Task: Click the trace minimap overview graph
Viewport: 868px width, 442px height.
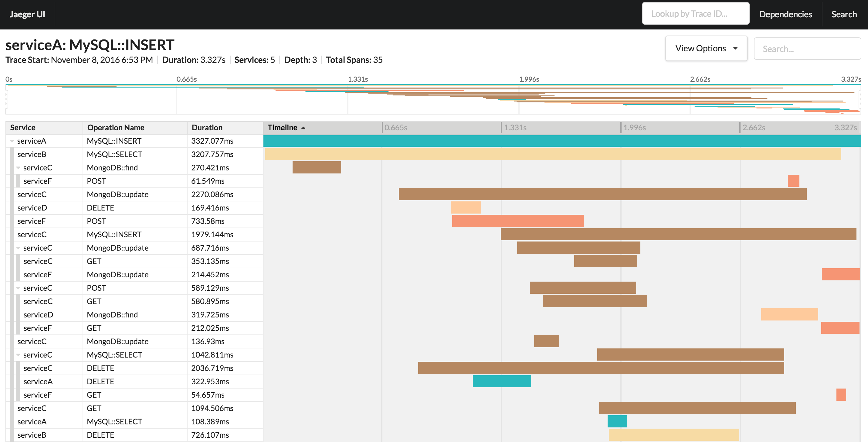Action: pos(433,99)
